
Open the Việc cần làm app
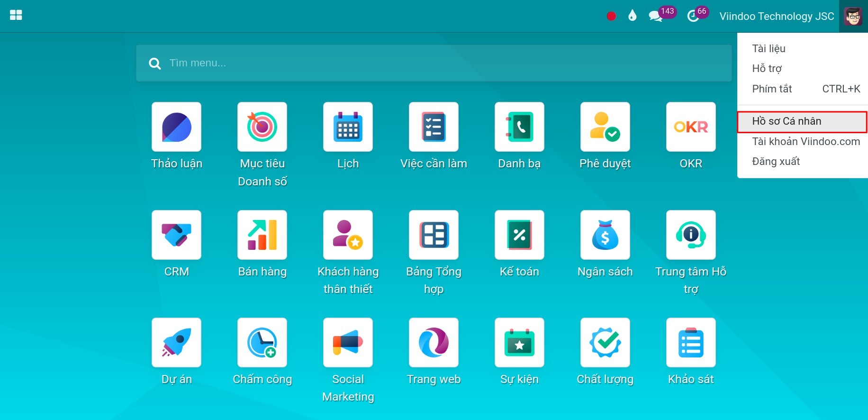(x=434, y=127)
